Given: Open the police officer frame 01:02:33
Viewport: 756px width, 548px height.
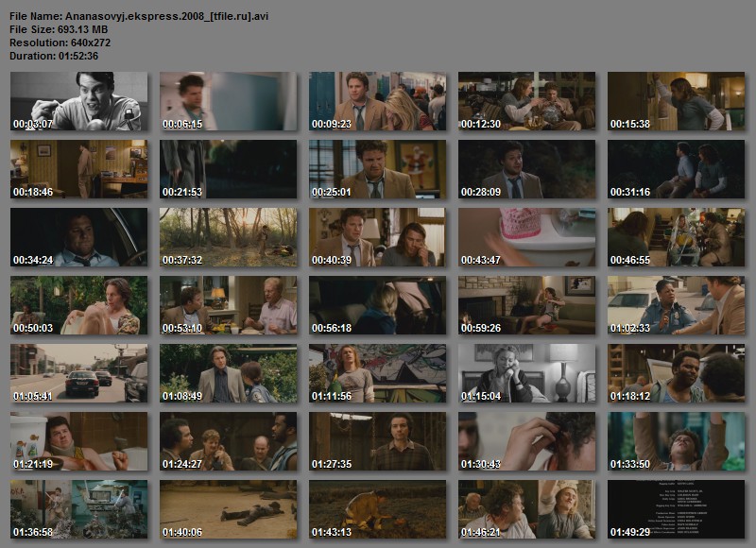Looking at the screenshot, I should [677, 305].
